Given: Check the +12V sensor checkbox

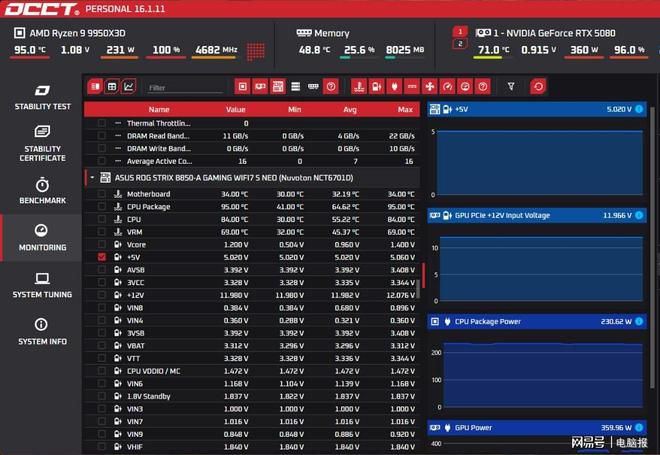Looking at the screenshot, I should tap(101, 295).
